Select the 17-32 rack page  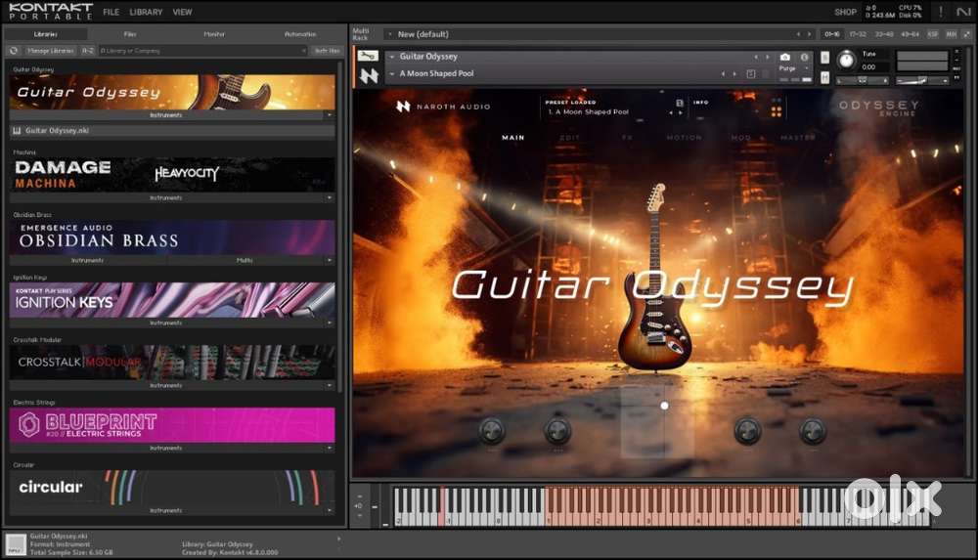point(857,34)
